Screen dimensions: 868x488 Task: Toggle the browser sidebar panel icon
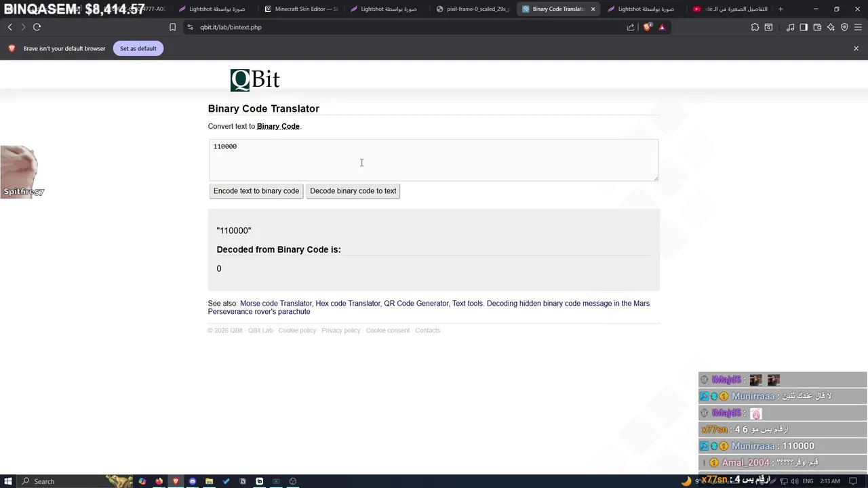point(804,27)
